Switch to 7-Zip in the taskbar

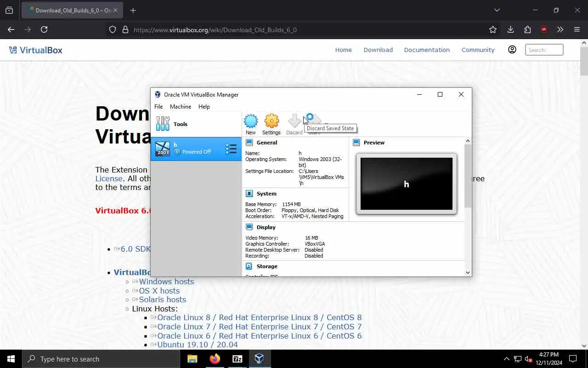[x=237, y=359]
